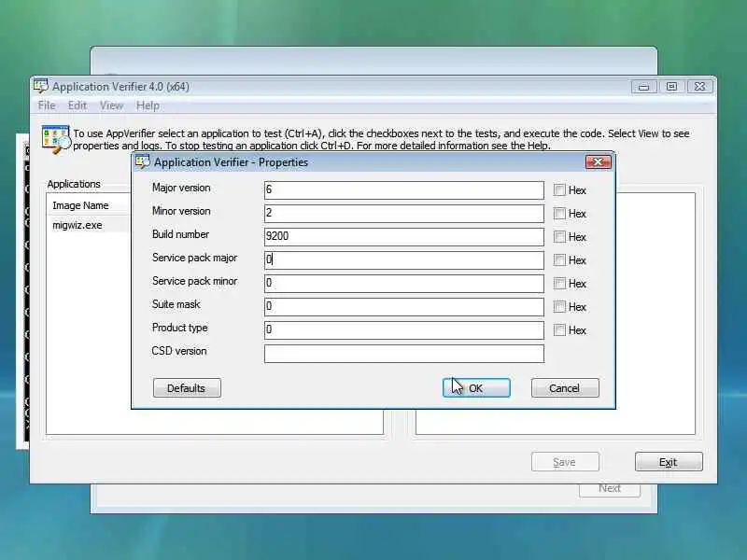This screenshot has height=560, width=747.
Task: Click the greyed Save button
Action: (565, 462)
